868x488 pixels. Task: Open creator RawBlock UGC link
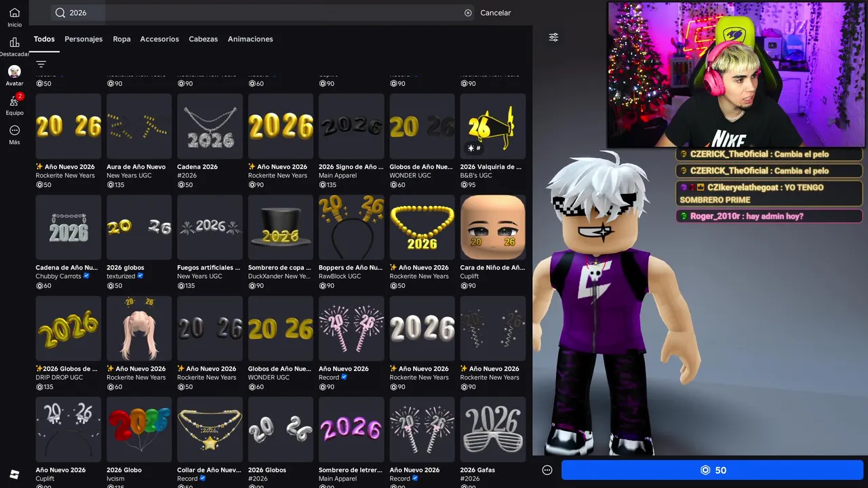tap(340, 277)
